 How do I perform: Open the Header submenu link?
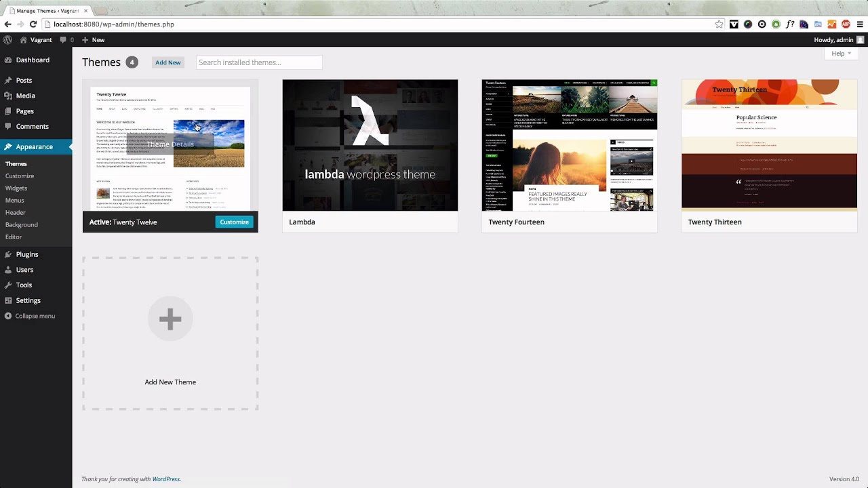(x=16, y=212)
